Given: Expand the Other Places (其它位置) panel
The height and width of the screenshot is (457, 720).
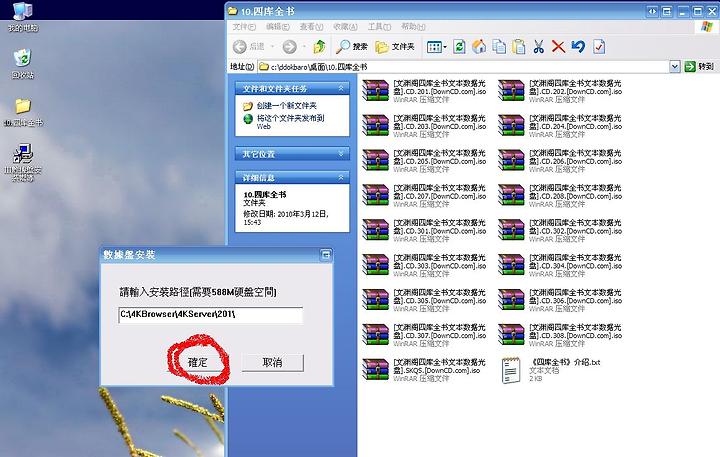Looking at the screenshot, I should pyautogui.click(x=341, y=153).
